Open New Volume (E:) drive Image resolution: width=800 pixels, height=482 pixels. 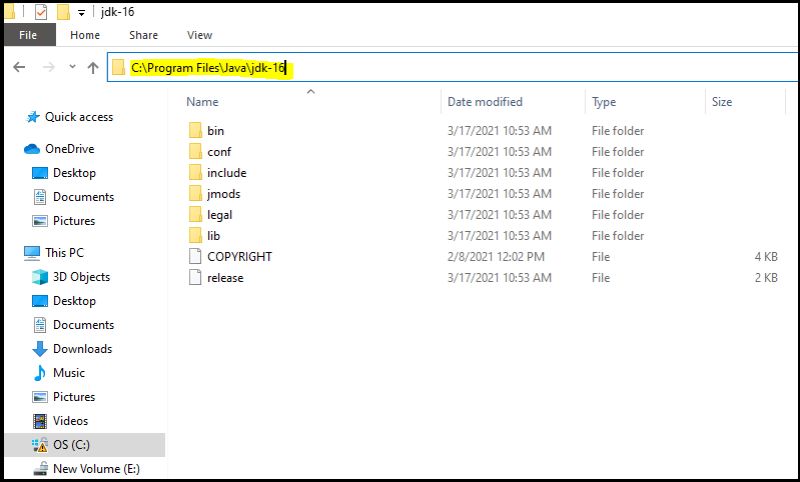point(96,468)
